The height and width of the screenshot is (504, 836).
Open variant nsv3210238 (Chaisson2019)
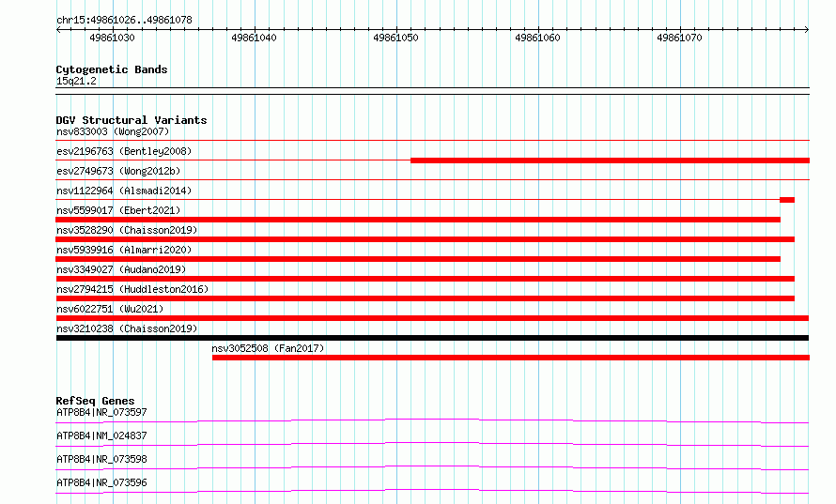(x=127, y=328)
